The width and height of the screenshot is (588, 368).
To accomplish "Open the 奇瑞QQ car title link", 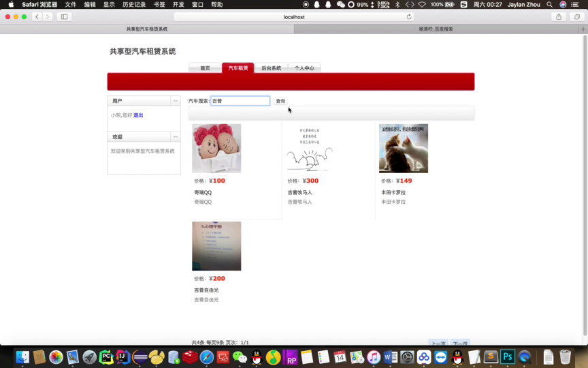I will coord(203,192).
